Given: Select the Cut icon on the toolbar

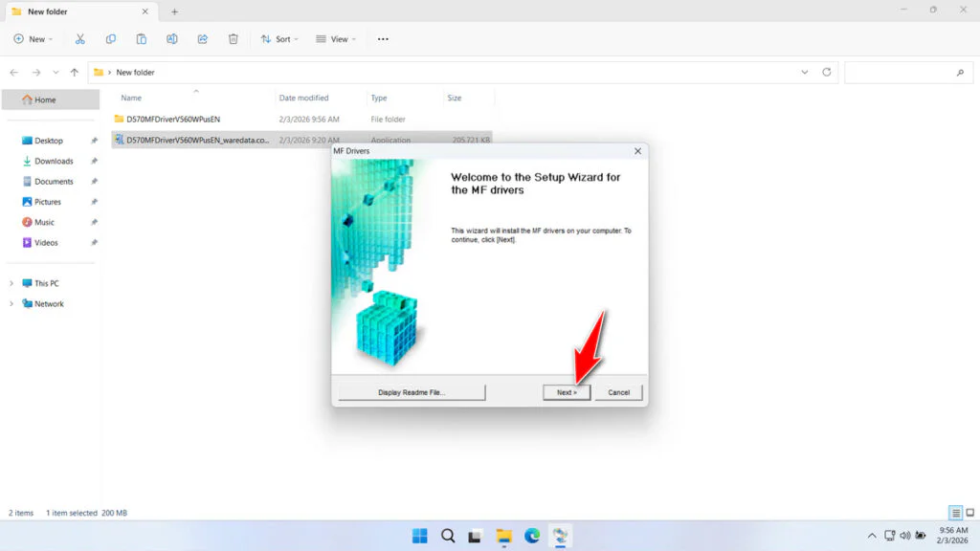Looking at the screenshot, I should 80,38.
